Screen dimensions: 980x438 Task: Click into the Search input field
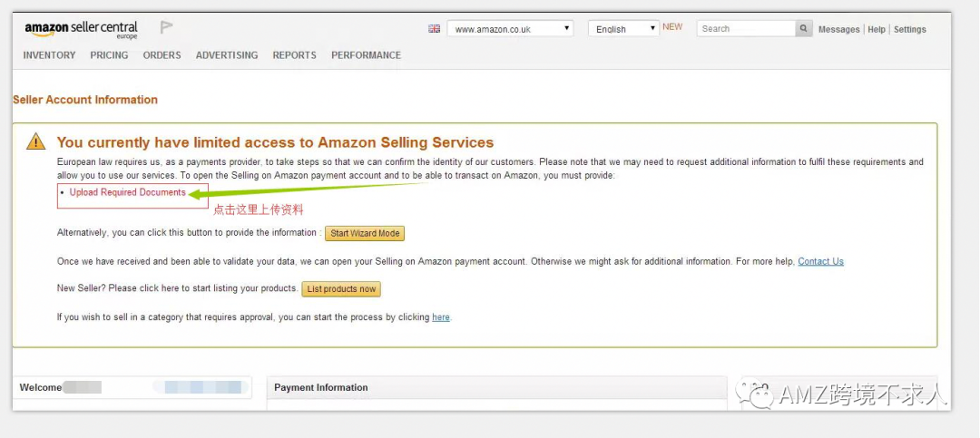(x=746, y=29)
